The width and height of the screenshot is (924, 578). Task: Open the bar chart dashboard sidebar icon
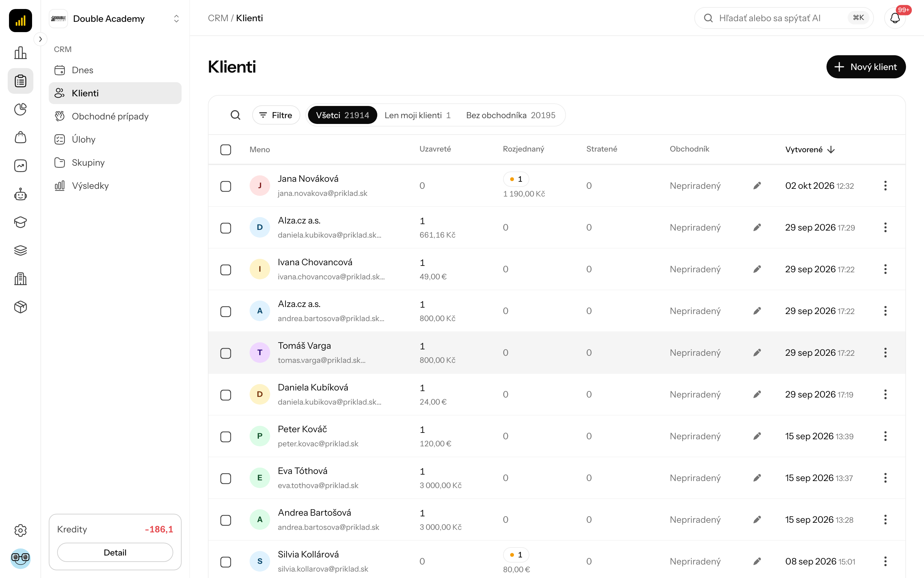tap(20, 53)
